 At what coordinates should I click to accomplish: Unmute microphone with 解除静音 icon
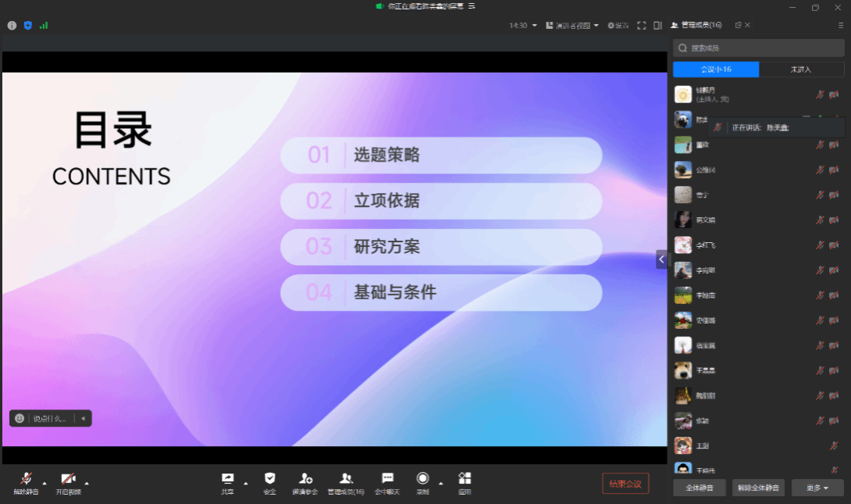[x=26, y=478]
